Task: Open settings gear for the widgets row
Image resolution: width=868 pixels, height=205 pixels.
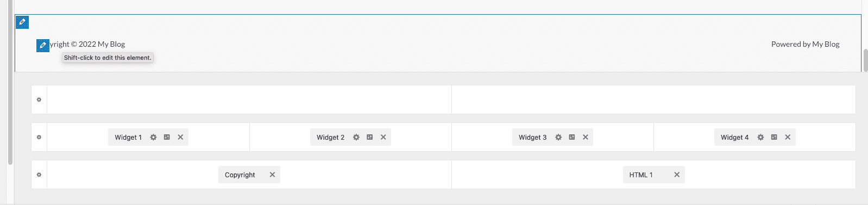Action: pyautogui.click(x=39, y=137)
